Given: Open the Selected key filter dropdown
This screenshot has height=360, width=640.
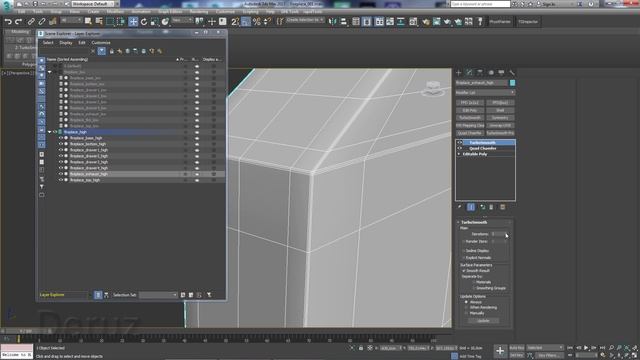Looking at the screenshot, I should pos(545,348).
